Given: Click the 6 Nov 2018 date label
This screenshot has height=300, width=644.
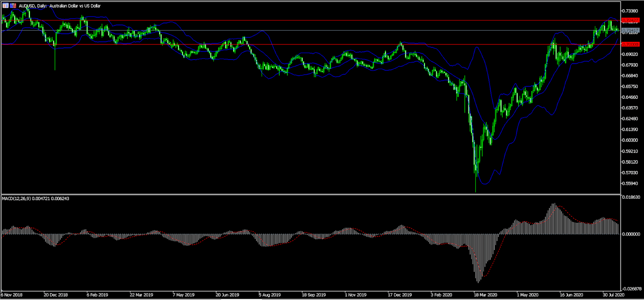Looking at the screenshot, I should click(12, 295).
